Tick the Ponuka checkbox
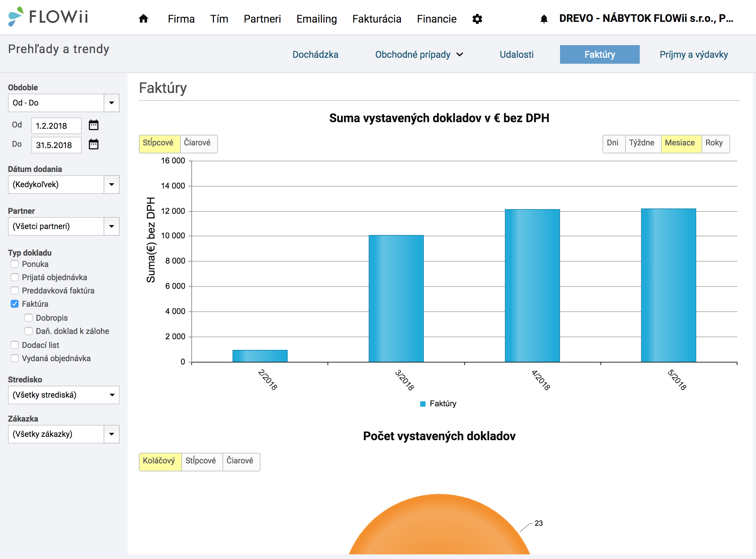 (15, 264)
